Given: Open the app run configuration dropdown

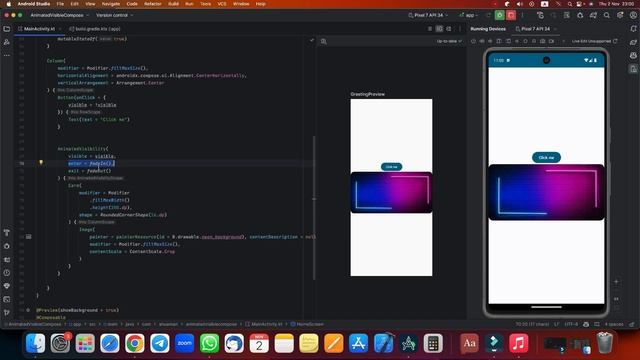Looking at the screenshot, I should coord(468,15).
